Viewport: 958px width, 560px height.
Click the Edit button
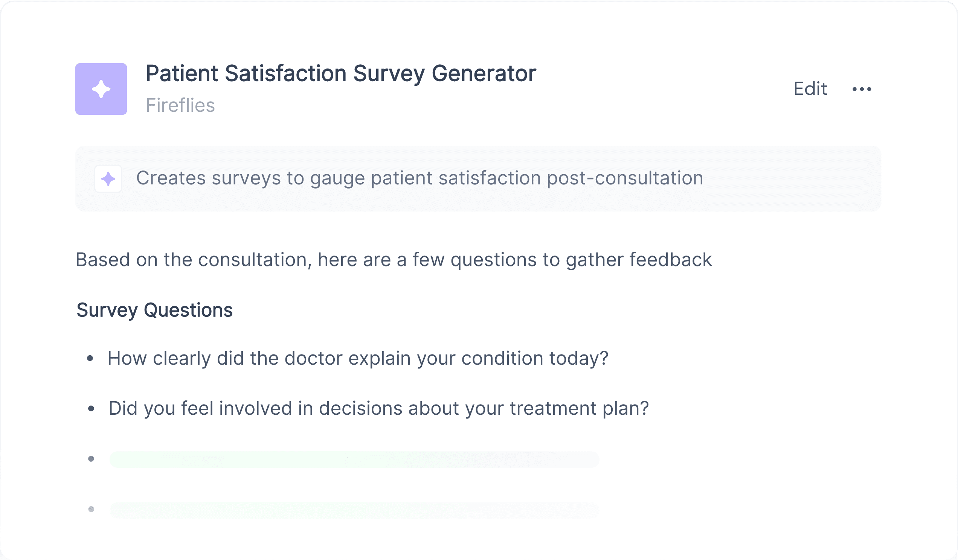[x=810, y=89]
